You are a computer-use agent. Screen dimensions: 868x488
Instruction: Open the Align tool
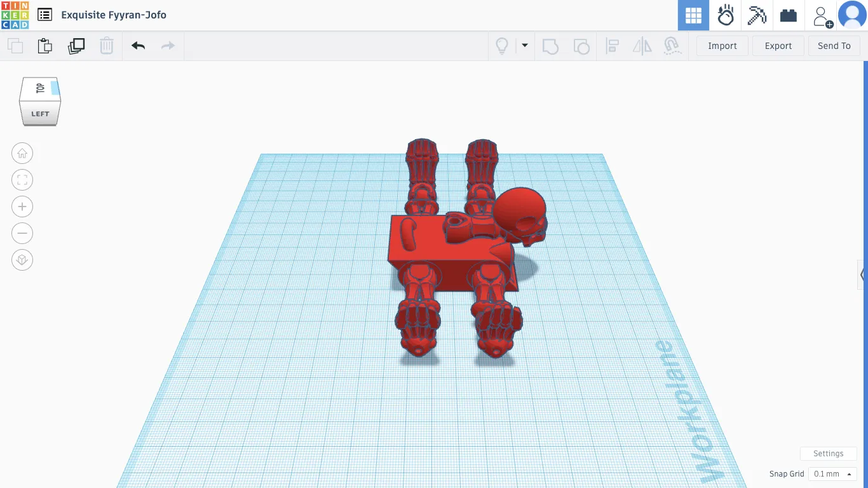coord(613,46)
